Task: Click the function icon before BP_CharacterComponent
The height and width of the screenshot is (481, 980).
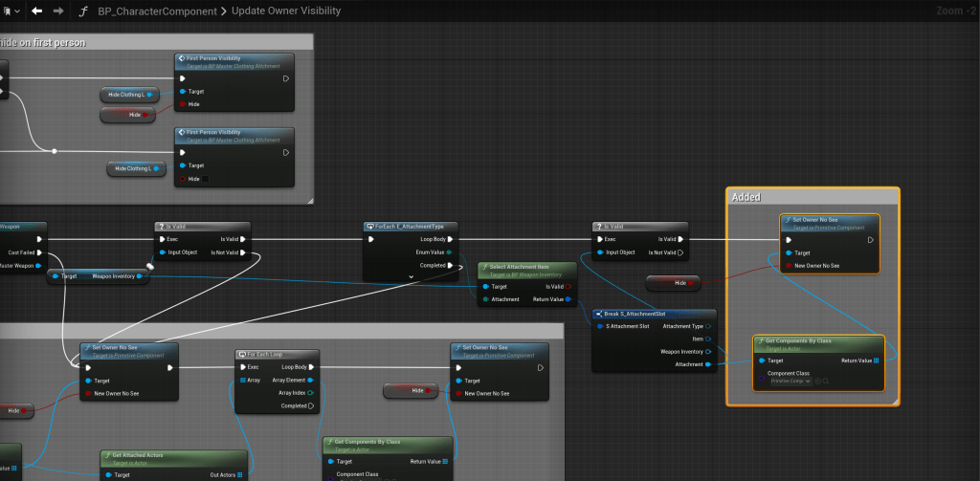Action: 84,11
